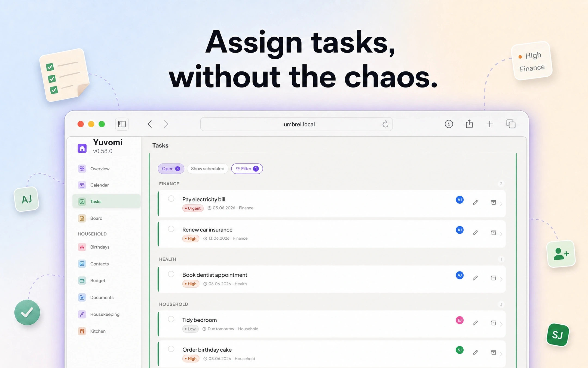588x368 pixels.
Task: Click the HEALTH section header
Action: [x=168, y=259]
